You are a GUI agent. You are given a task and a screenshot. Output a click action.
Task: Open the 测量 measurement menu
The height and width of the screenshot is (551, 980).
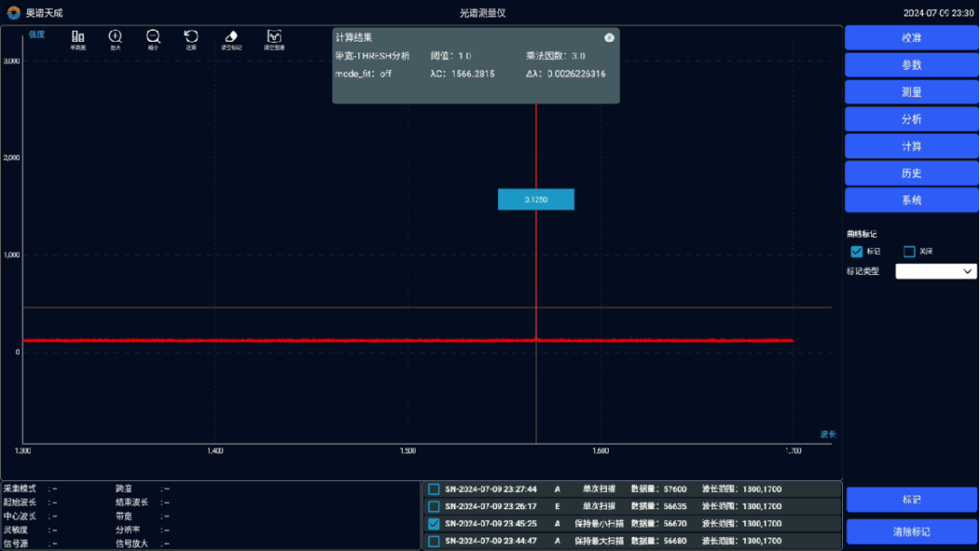pyautogui.click(x=911, y=92)
